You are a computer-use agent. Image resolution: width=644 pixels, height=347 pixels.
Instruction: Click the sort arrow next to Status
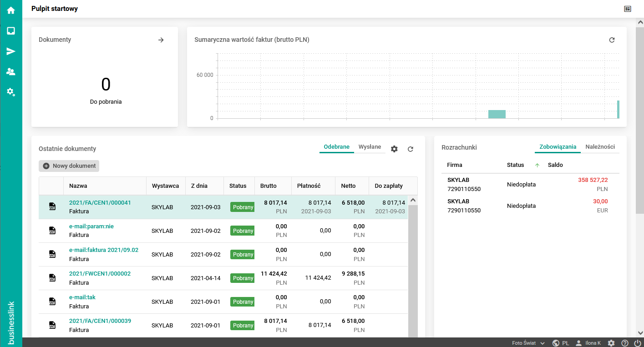point(537,165)
